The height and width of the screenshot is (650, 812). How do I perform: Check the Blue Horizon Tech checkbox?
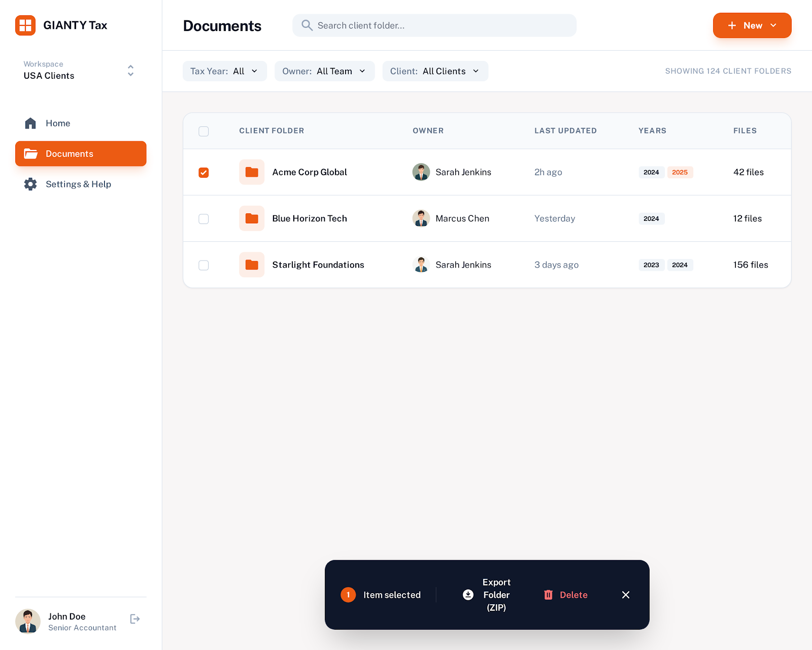tap(204, 219)
